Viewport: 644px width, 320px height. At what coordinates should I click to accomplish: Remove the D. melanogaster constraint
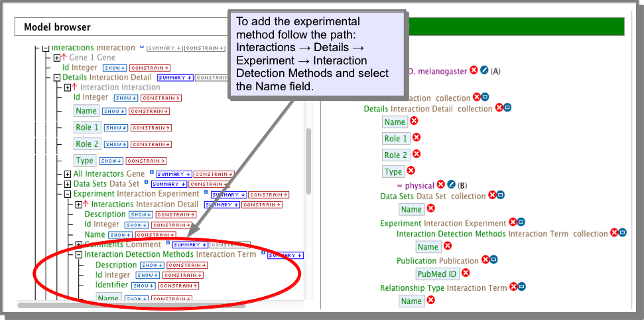474,70
